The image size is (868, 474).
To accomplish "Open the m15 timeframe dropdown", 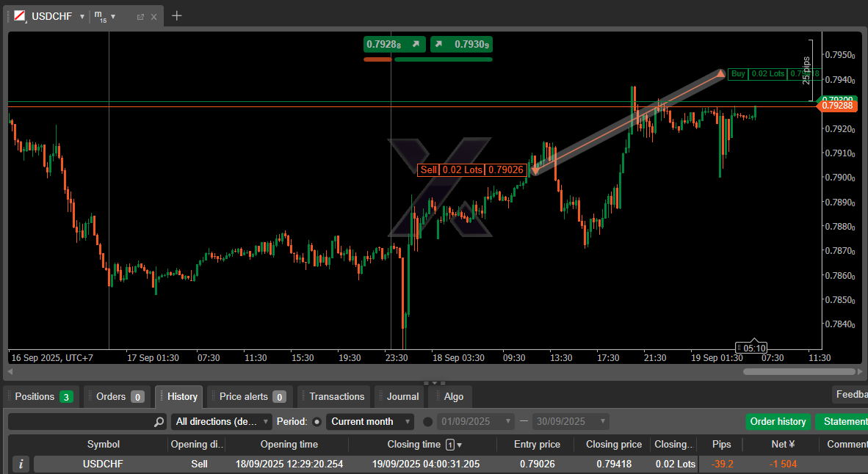I will click(113, 16).
